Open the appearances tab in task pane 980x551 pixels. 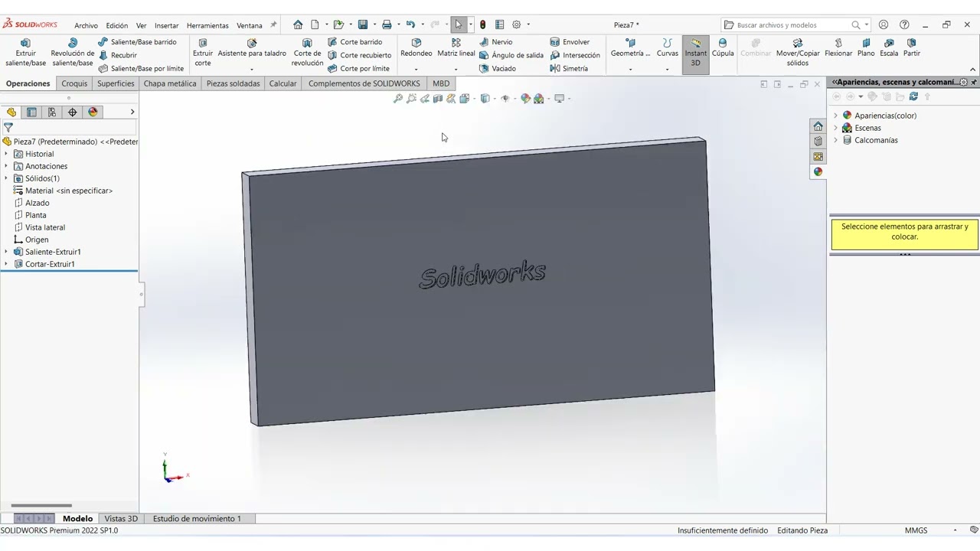tap(818, 171)
